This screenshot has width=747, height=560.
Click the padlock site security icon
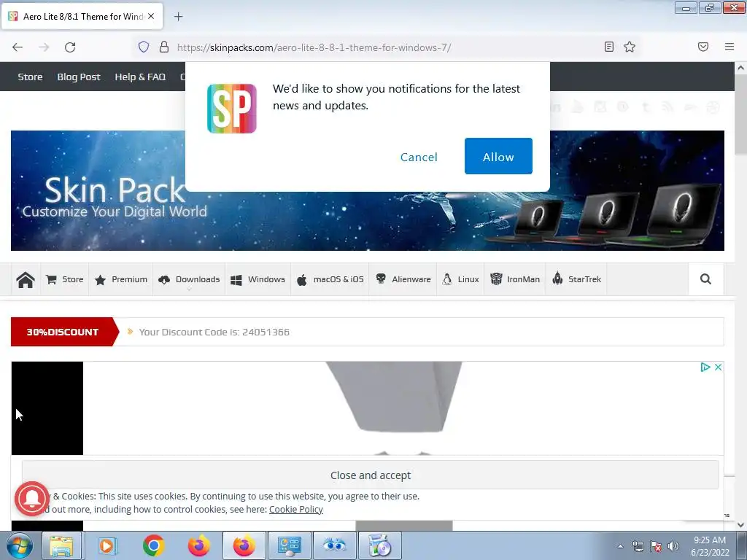(164, 47)
